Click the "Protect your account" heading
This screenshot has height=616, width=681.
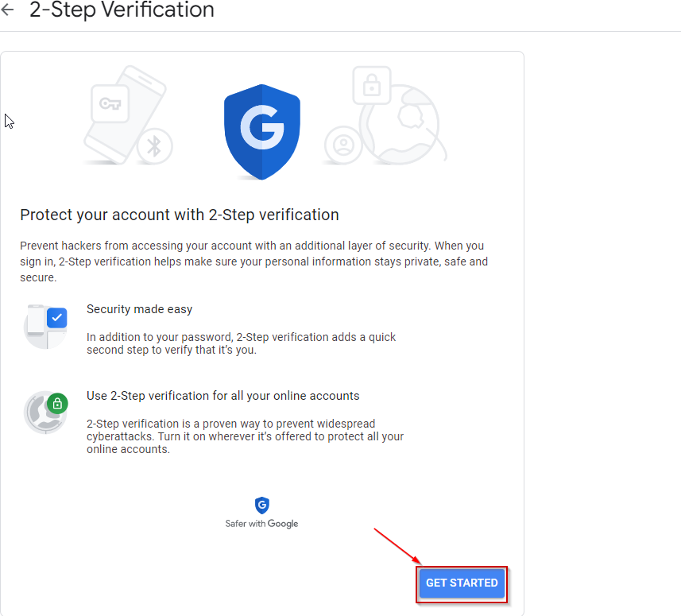pos(180,215)
